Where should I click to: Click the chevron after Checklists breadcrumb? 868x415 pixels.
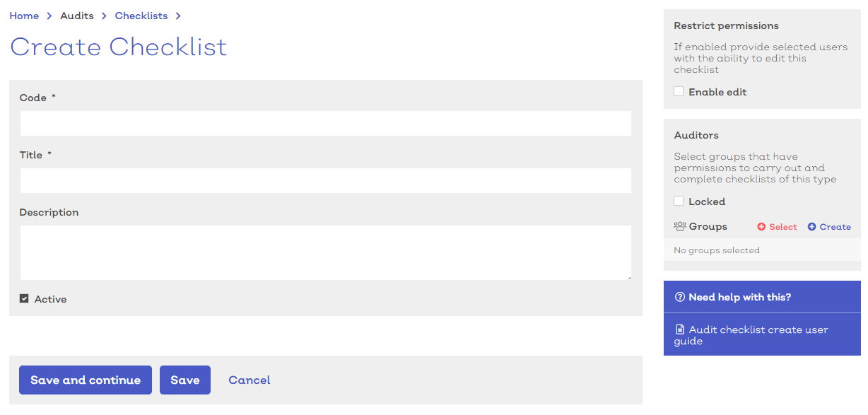click(x=178, y=16)
